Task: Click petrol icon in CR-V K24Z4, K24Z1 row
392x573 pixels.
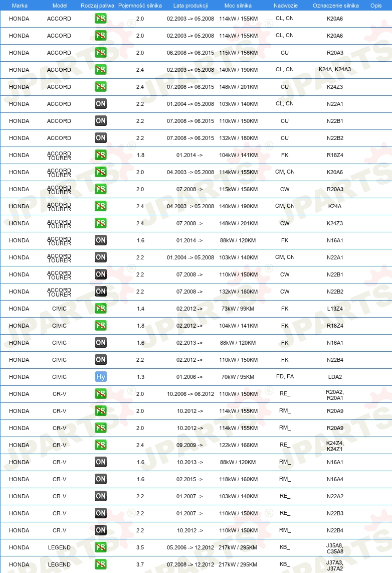Action: [x=101, y=445]
